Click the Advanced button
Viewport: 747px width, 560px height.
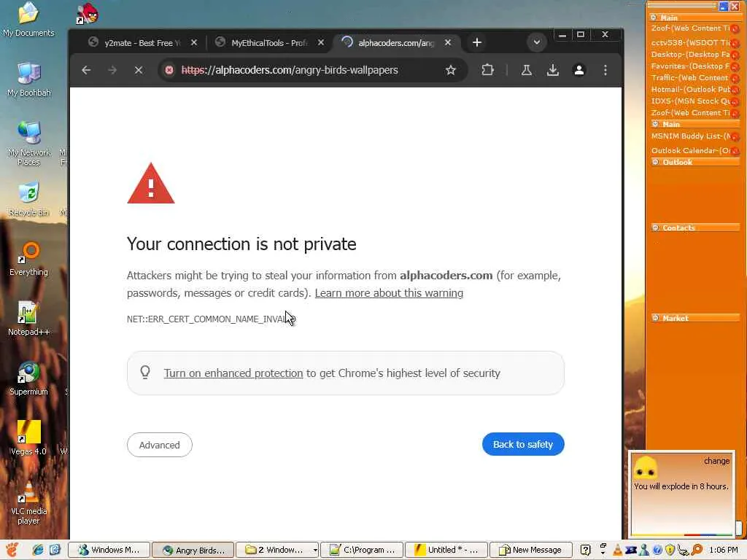click(160, 445)
